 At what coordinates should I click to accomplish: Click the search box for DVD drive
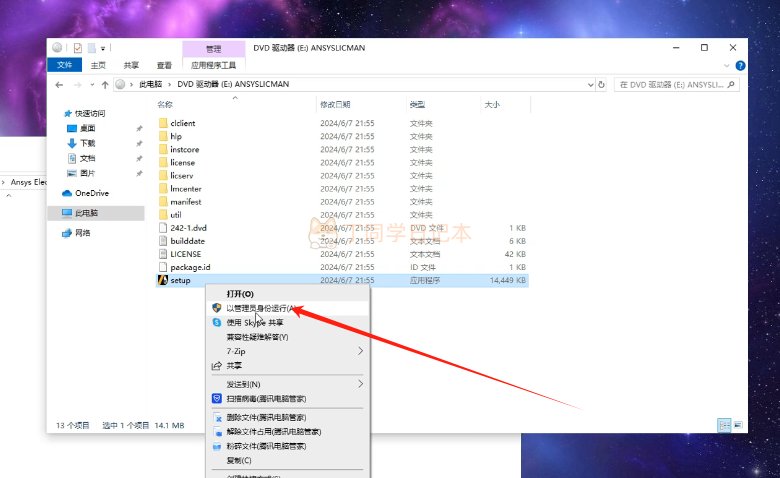tap(677, 85)
